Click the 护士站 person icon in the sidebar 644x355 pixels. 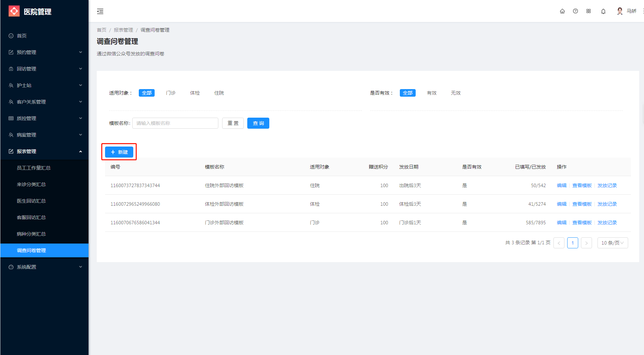pos(11,85)
